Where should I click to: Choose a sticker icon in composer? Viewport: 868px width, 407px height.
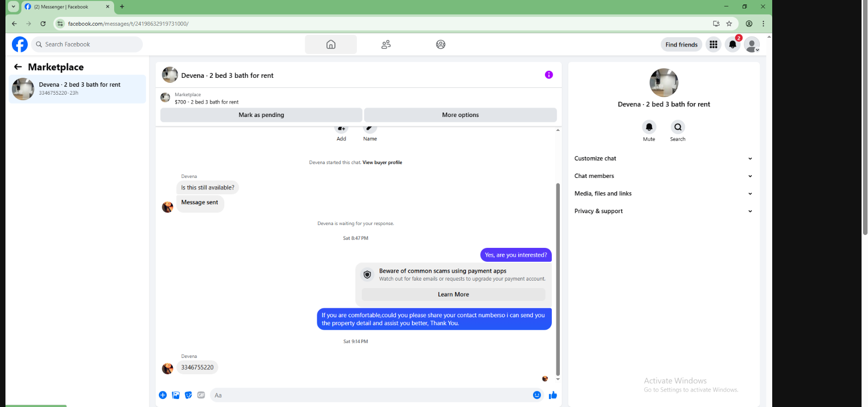coord(189,395)
